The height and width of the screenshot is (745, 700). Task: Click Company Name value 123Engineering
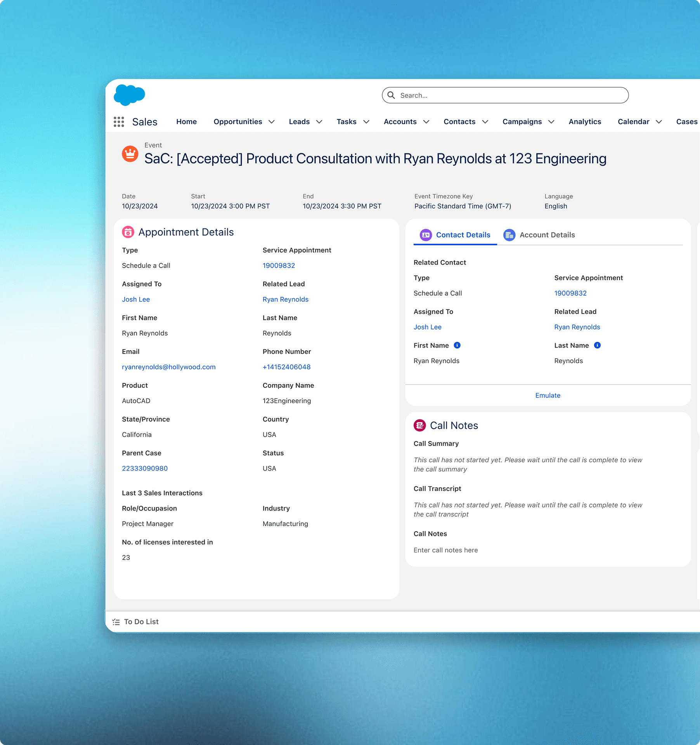tap(287, 401)
